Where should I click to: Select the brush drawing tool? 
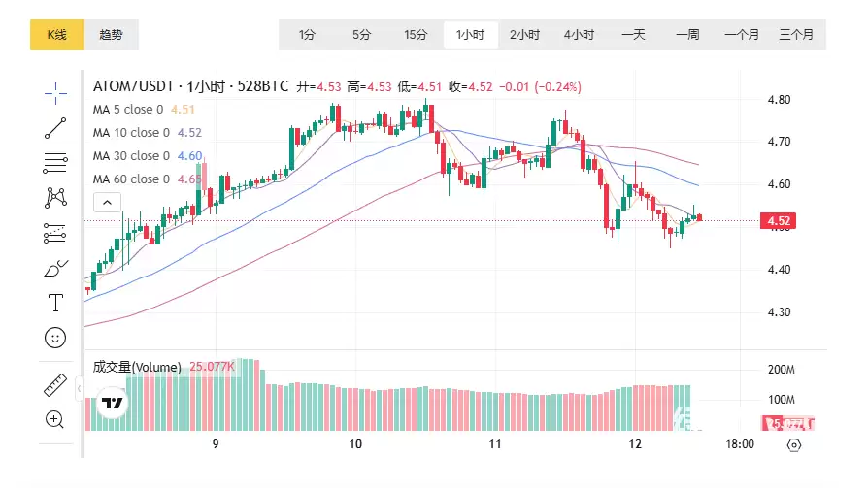click(55, 268)
